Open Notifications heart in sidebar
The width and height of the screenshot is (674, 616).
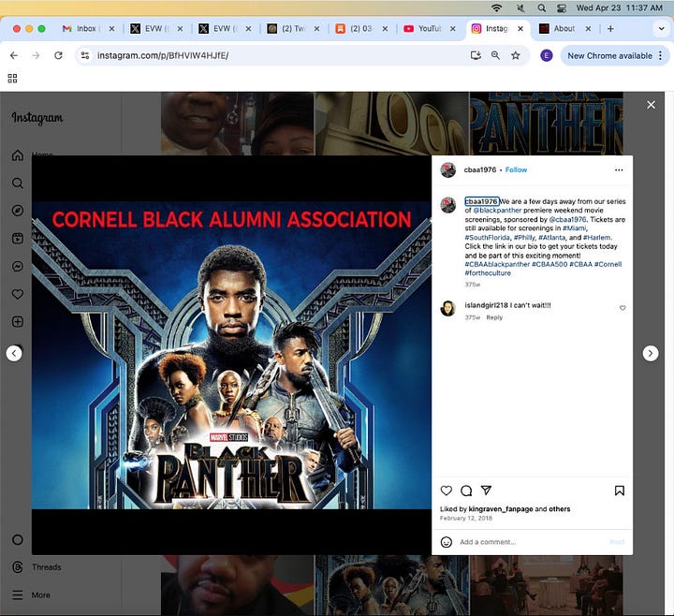[x=18, y=294]
